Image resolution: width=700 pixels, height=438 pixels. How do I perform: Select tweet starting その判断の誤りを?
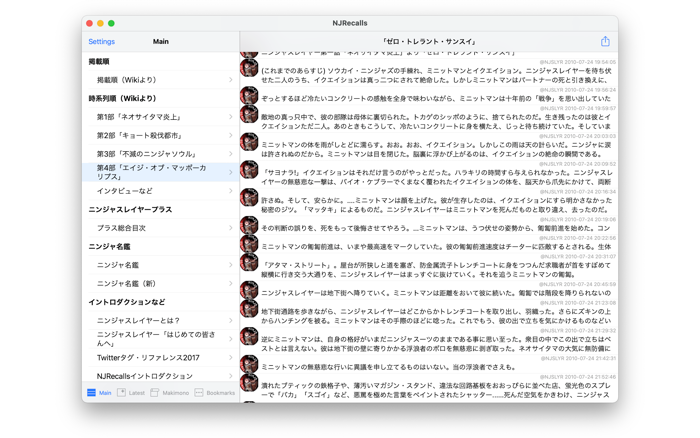(x=429, y=225)
